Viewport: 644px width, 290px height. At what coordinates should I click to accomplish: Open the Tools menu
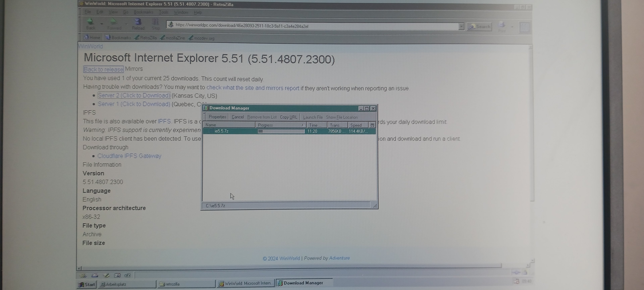[164, 12]
